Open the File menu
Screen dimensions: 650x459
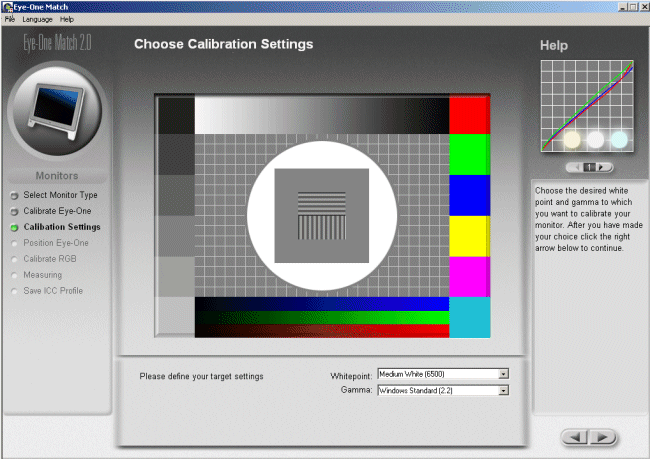click(x=10, y=19)
